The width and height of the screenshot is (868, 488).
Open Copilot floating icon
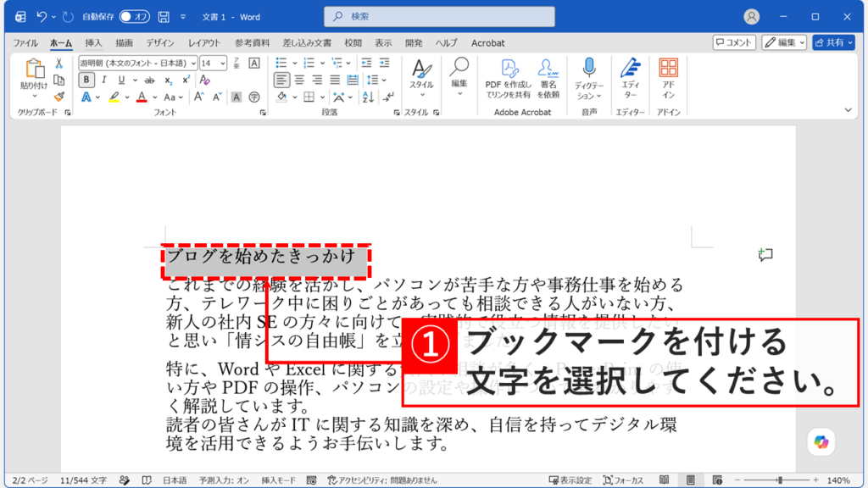[x=821, y=442]
